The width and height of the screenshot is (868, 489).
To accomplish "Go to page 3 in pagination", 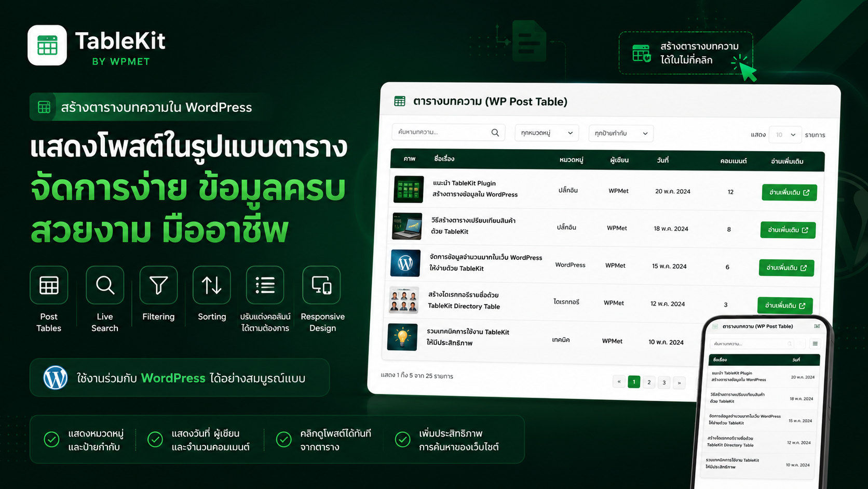I will [664, 383].
